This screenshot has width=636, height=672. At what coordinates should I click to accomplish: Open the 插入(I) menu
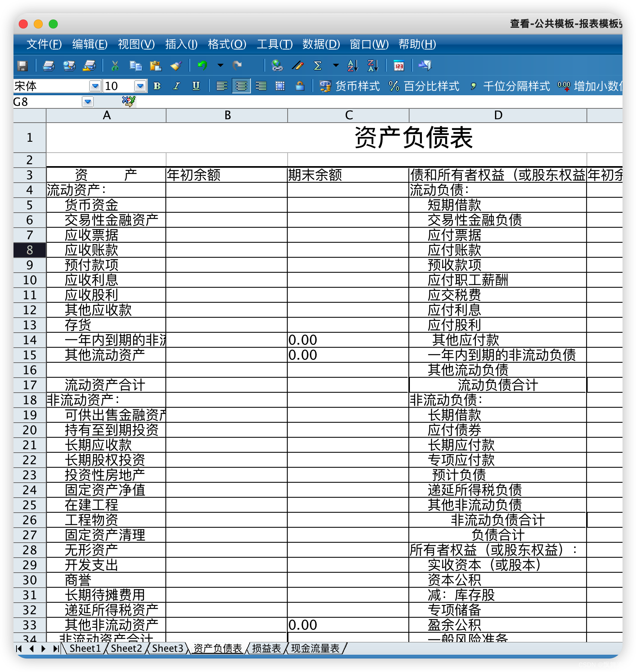coord(181,44)
